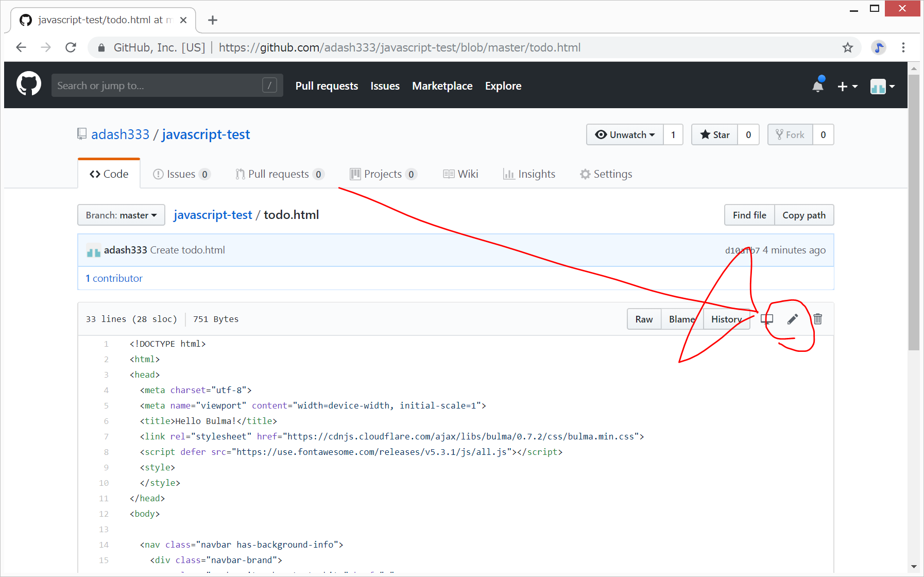Star the javascript-test repository
Screen dimensions: 924x577
(714, 135)
